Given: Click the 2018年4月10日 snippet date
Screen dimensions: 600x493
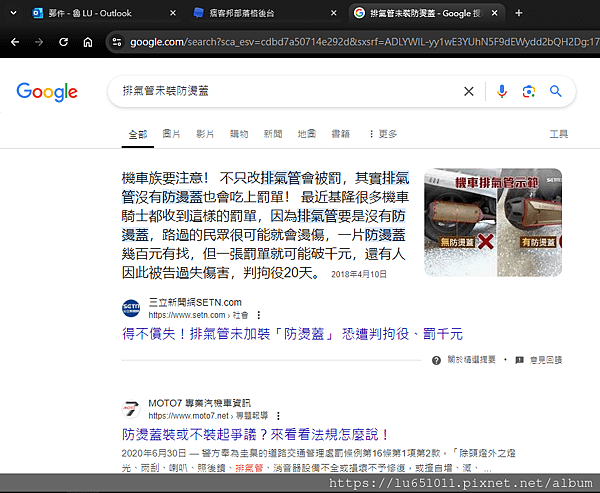Looking at the screenshot, I should tap(359, 274).
